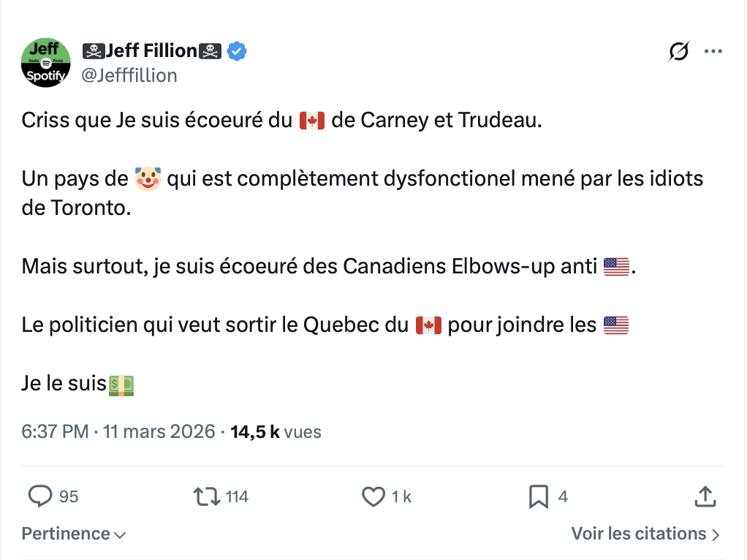
Task: Open the three-dot more options menu
Action: [x=713, y=52]
